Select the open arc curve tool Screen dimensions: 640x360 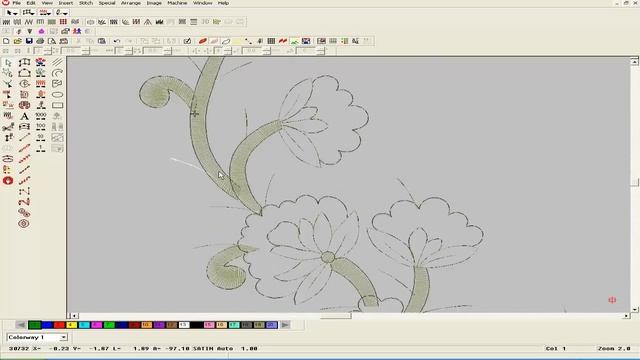(58, 73)
